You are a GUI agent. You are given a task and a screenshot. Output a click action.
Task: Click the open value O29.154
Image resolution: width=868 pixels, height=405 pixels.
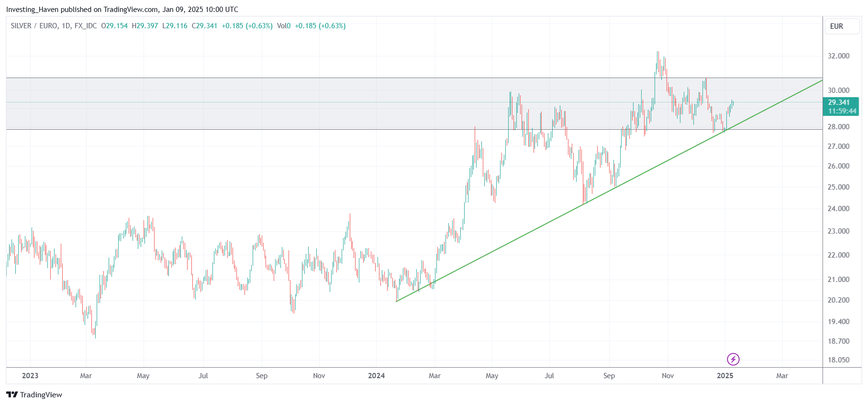[114, 26]
